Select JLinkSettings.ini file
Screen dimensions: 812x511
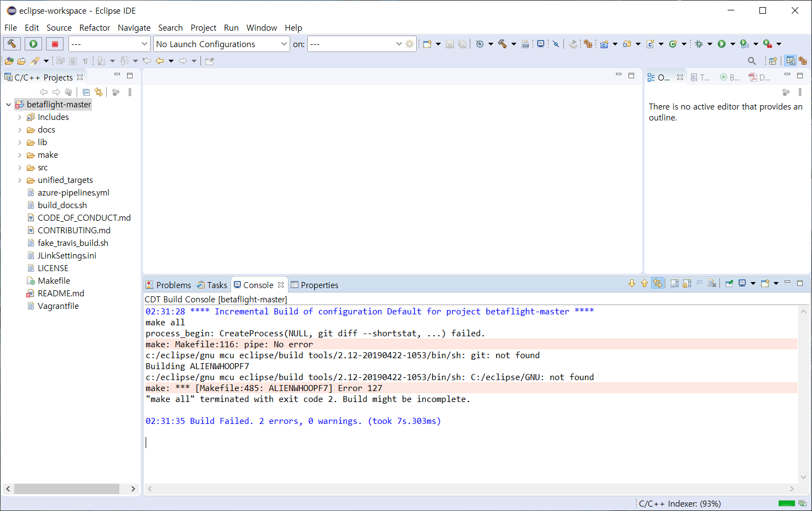(x=67, y=256)
